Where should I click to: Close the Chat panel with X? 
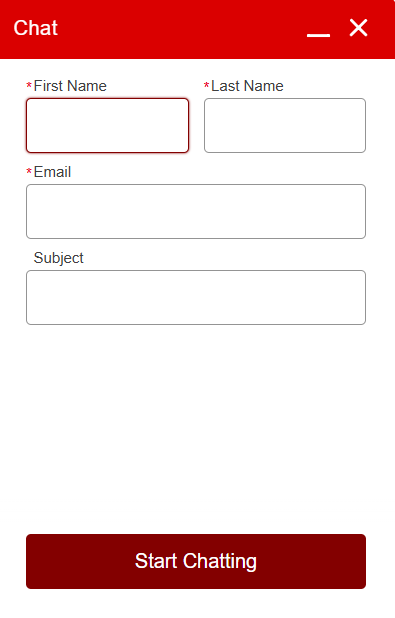tap(358, 28)
